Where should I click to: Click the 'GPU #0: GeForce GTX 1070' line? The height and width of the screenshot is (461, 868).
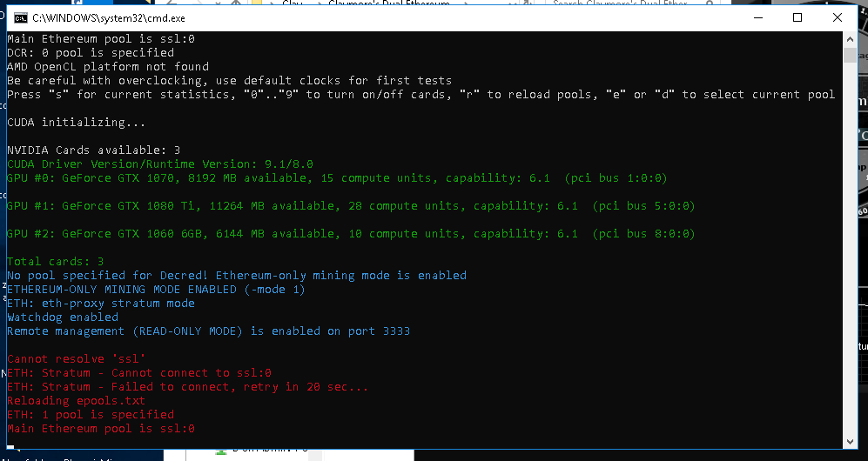[337, 178]
